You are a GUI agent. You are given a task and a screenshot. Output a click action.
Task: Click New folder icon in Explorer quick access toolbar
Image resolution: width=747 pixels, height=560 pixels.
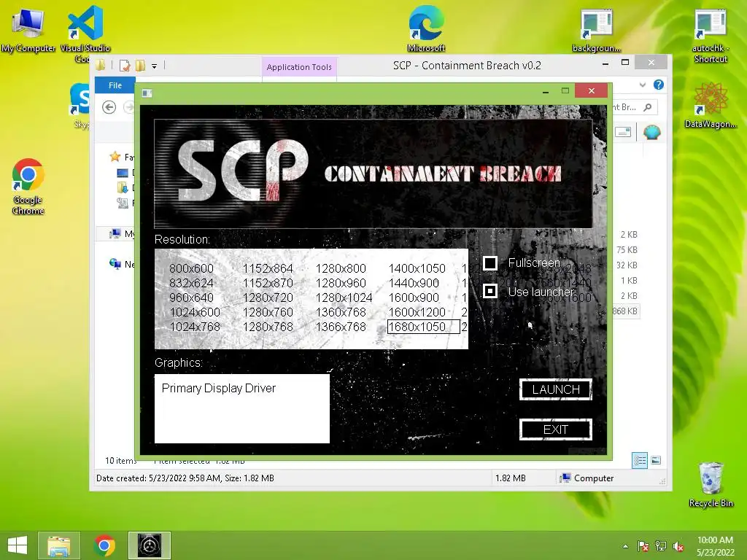click(x=141, y=66)
